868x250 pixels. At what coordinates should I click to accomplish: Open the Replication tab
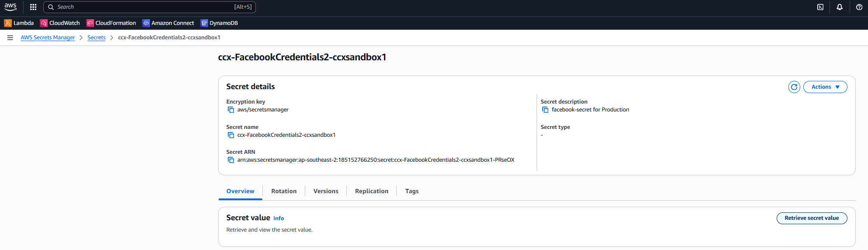(372, 191)
